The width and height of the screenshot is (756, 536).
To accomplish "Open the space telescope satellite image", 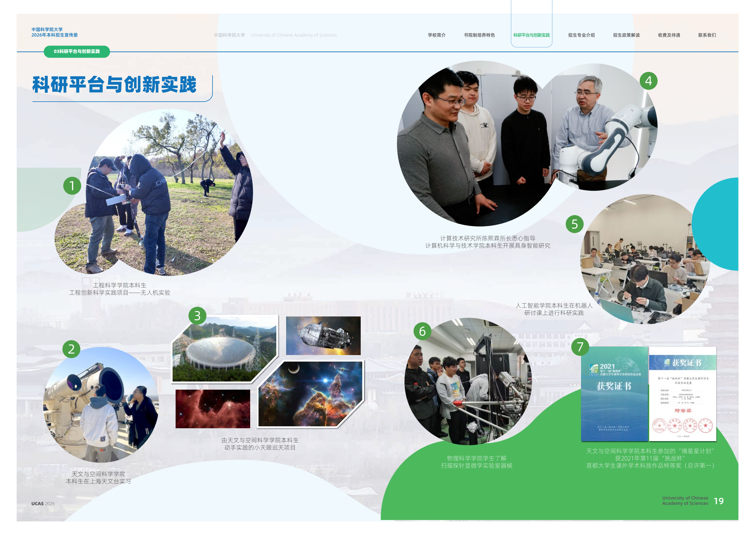I will point(323,336).
